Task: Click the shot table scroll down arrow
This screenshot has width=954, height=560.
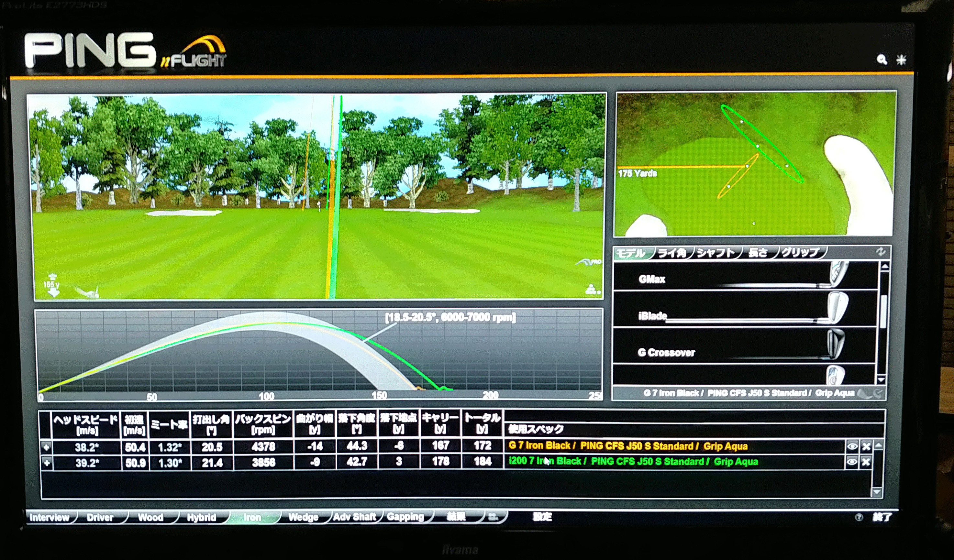Action: pyautogui.click(x=876, y=492)
